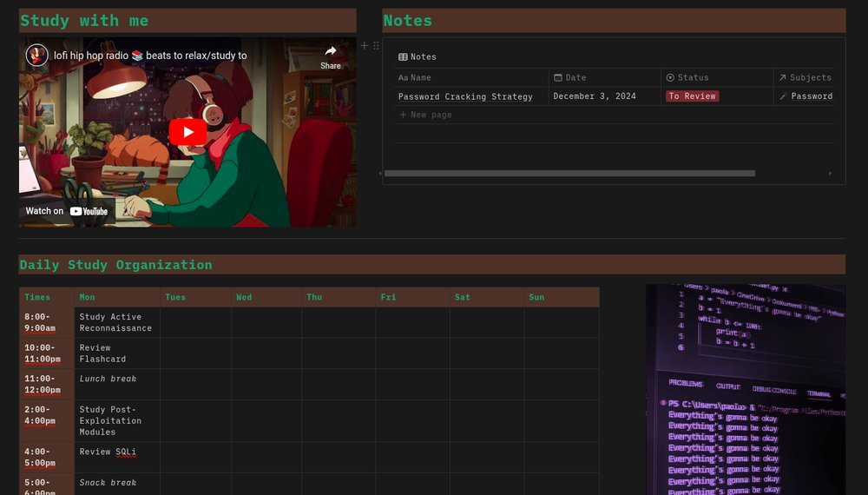Select the Times header cell

coord(47,297)
